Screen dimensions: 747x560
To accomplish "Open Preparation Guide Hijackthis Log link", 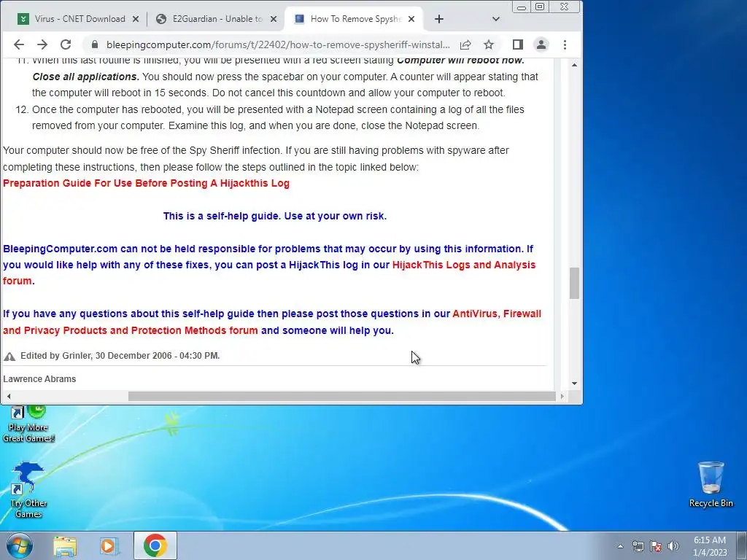I will 146,183.
